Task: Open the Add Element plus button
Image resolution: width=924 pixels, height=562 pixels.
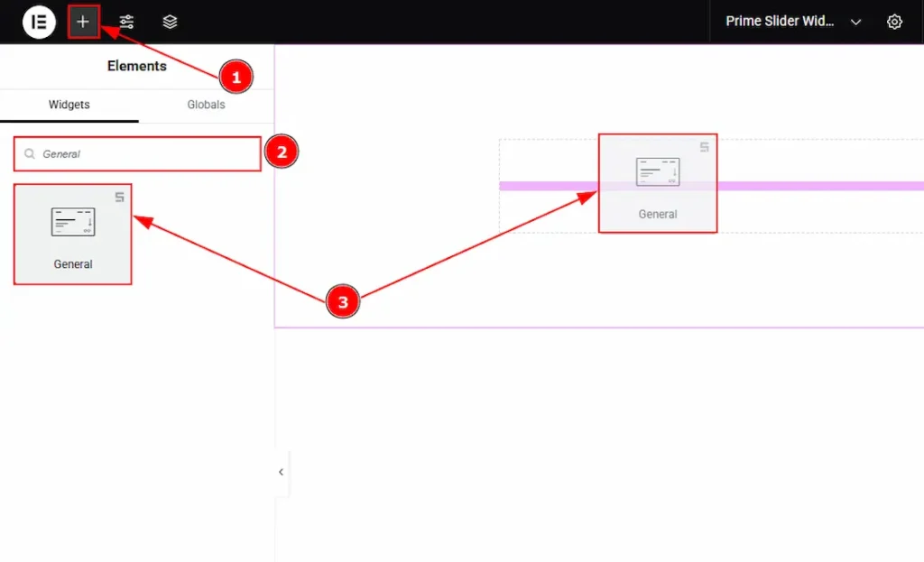Action: [83, 22]
